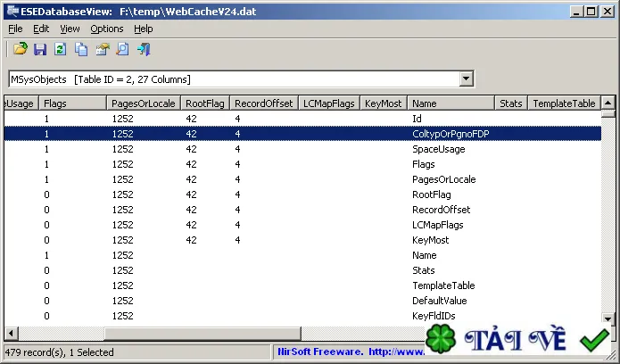This screenshot has width=620, height=364.
Task: Sort by Stats column header
Action: coord(511,103)
